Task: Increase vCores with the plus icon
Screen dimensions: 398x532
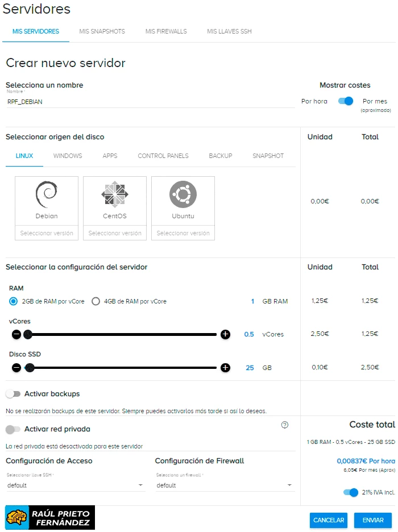Action: point(226,334)
